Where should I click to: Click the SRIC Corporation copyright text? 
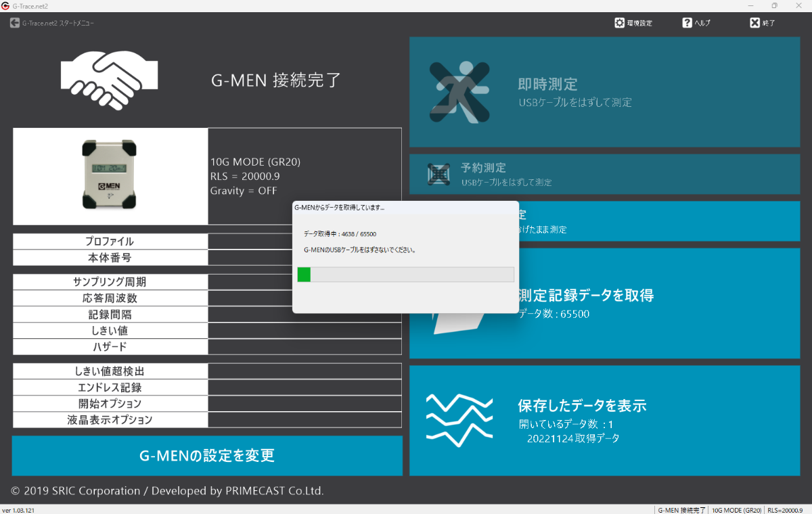[x=167, y=490]
